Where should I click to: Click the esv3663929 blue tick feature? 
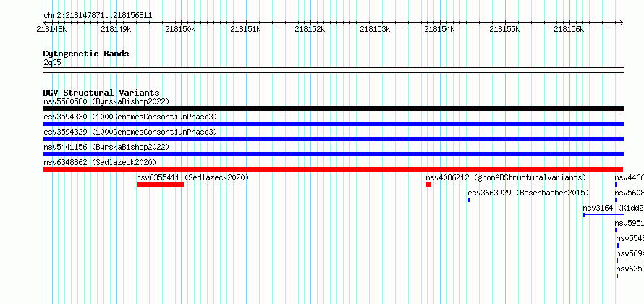click(x=469, y=200)
